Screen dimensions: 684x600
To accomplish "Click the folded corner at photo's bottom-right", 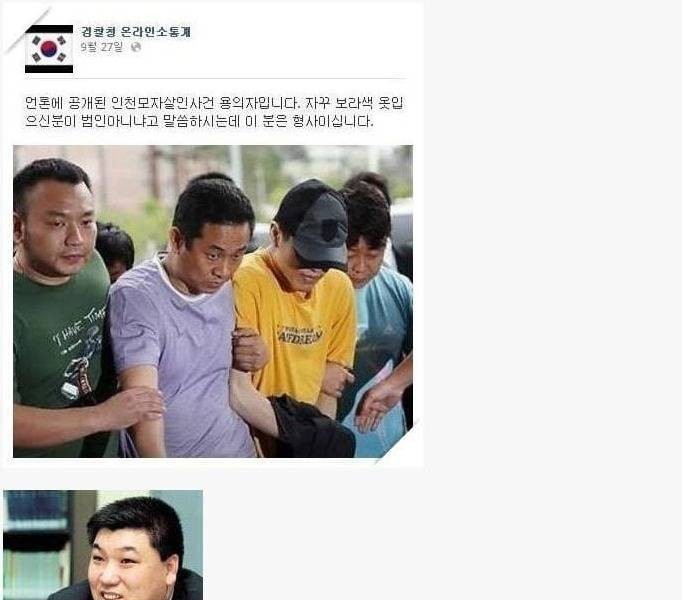I will click(x=399, y=441).
